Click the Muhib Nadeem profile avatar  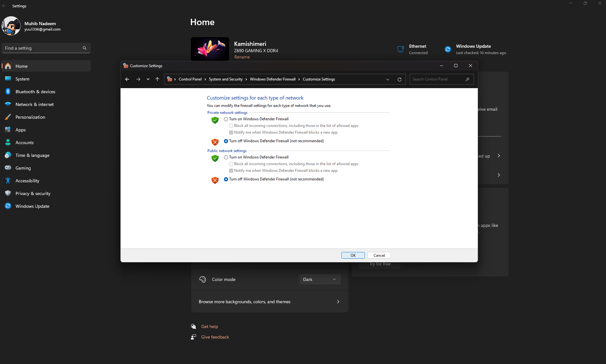[11, 26]
